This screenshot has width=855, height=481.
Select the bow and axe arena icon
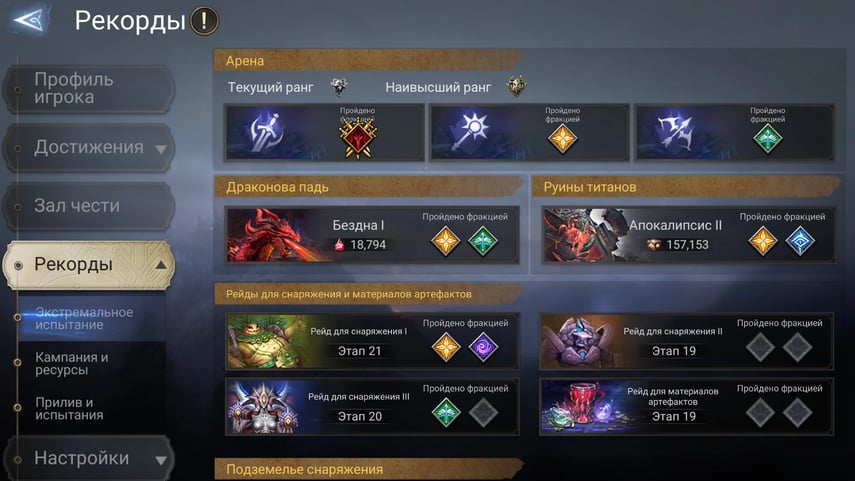pos(675,133)
